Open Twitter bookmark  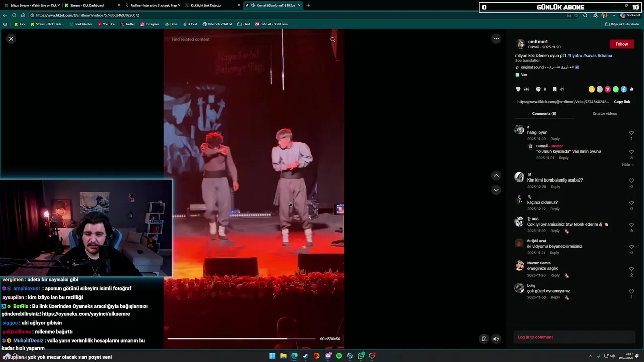[128, 24]
